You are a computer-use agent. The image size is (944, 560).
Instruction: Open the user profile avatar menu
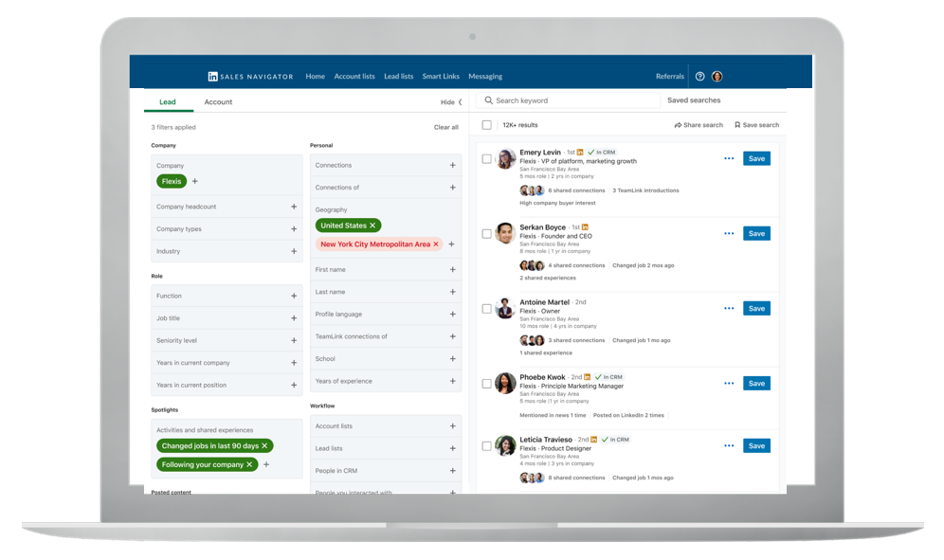pos(717,77)
